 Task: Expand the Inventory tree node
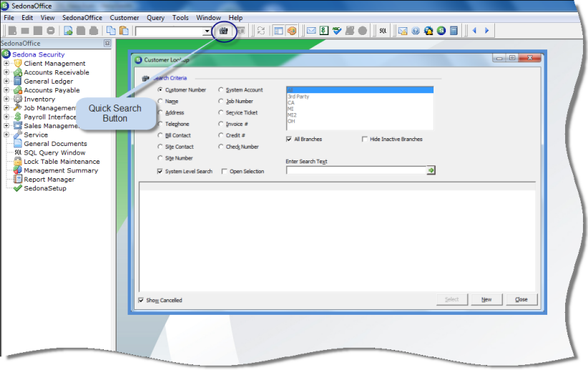pyautogui.click(x=6, y=99)
